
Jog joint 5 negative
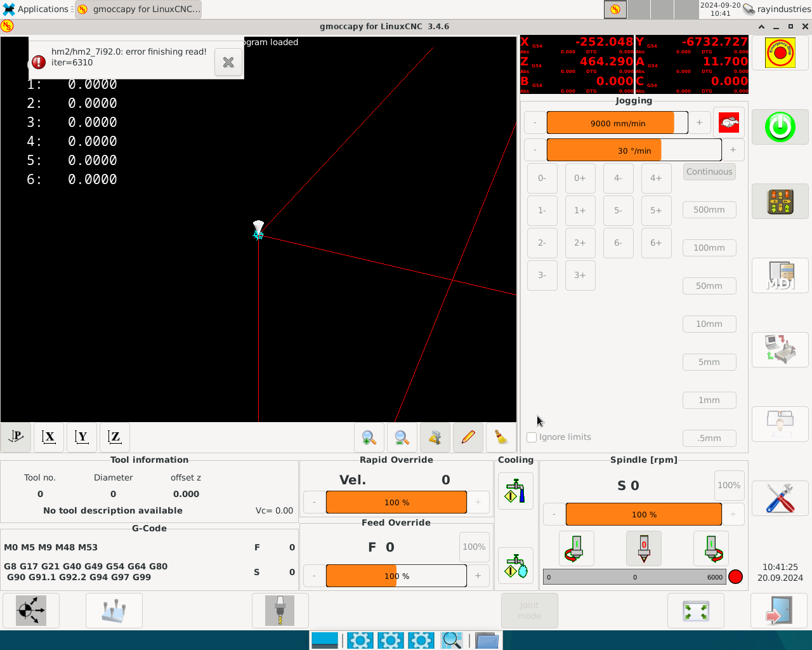pos(619,211)
